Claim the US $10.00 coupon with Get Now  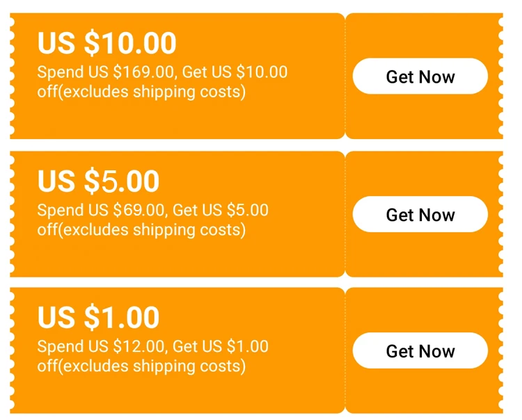pyautogui.click(x=420, y=76)
